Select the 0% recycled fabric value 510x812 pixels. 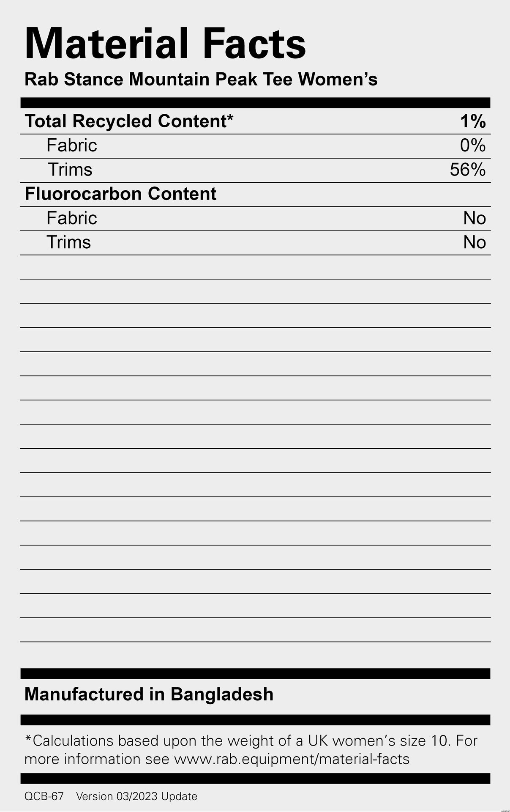coord(473,146)
